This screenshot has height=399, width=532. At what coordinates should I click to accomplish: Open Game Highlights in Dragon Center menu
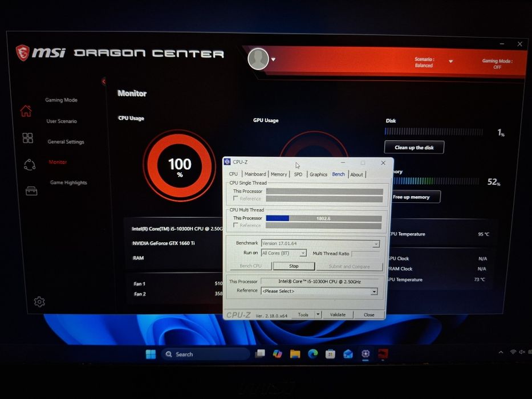[68, 182]
